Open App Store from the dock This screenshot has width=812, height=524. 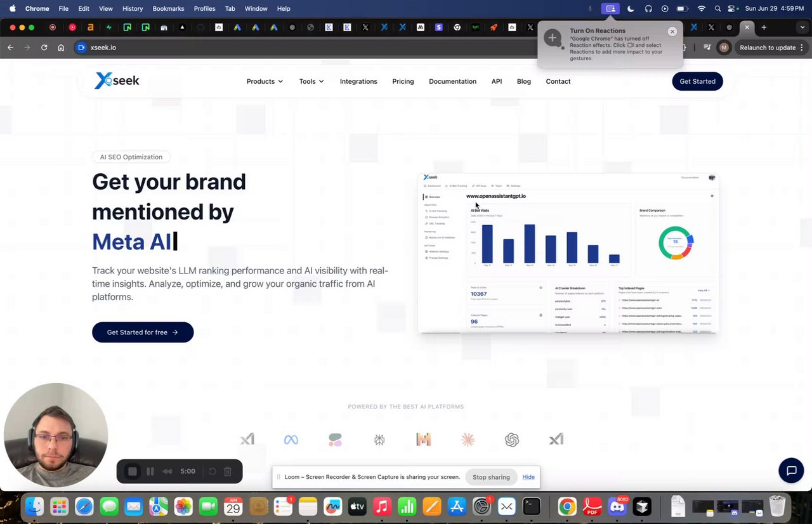pyautogui.click(x=457, y=506)
